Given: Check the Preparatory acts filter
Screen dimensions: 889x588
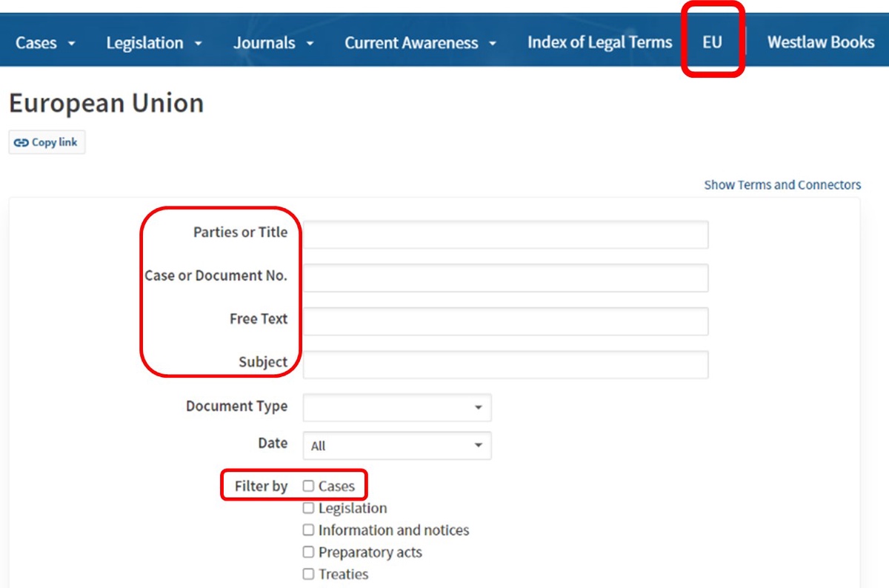Looking at the screenshot, I should (x=308, y=552).
